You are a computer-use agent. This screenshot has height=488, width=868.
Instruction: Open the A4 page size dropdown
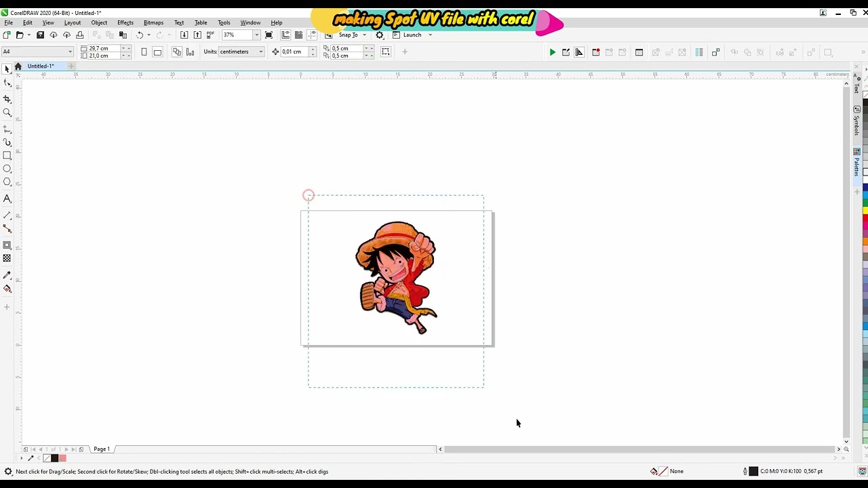click(x=70, y=52)
